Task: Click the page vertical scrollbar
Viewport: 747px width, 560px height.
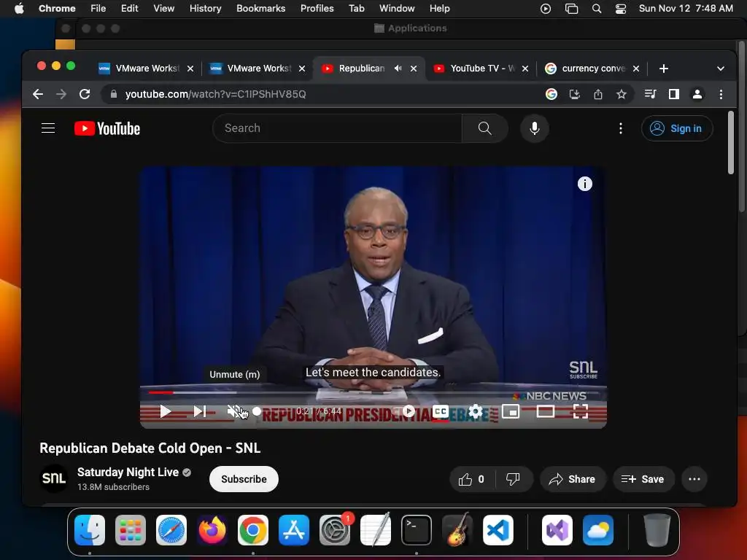Action: coord(731,143)
